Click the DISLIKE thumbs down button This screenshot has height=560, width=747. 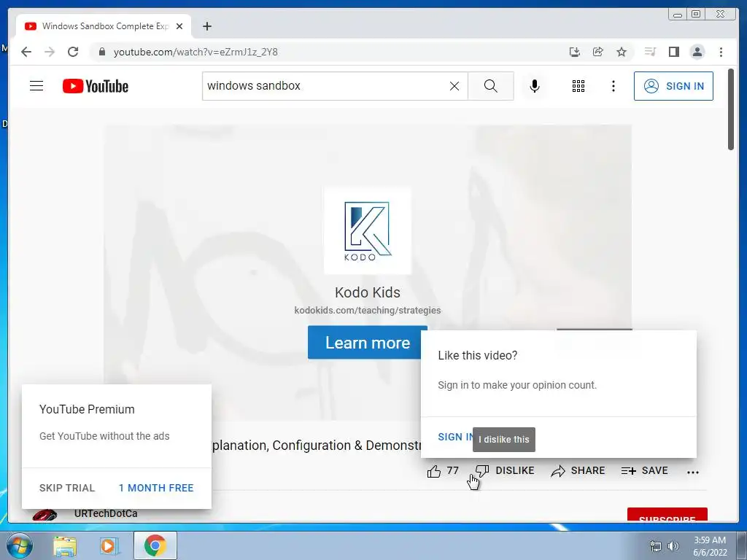click(505, 470)
